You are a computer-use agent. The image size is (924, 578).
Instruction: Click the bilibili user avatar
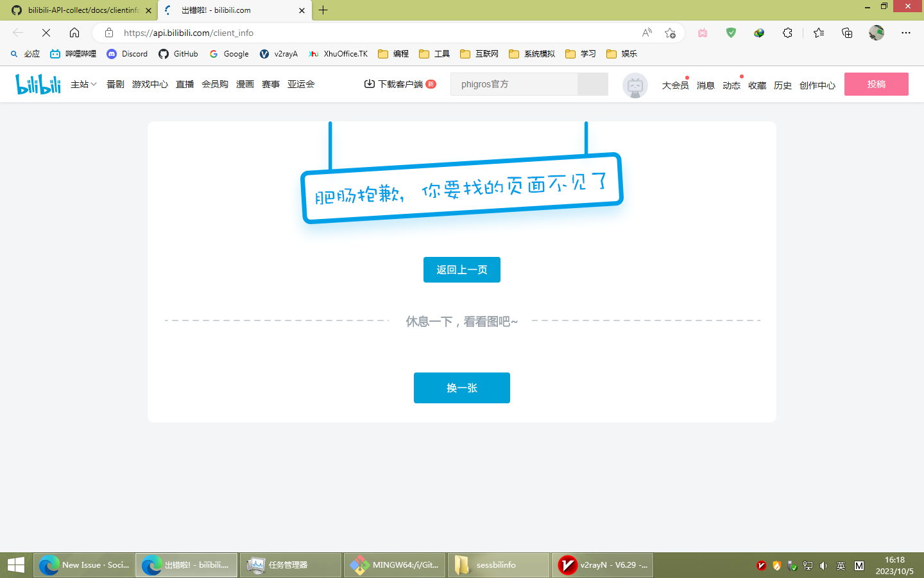tap(635, 84)
